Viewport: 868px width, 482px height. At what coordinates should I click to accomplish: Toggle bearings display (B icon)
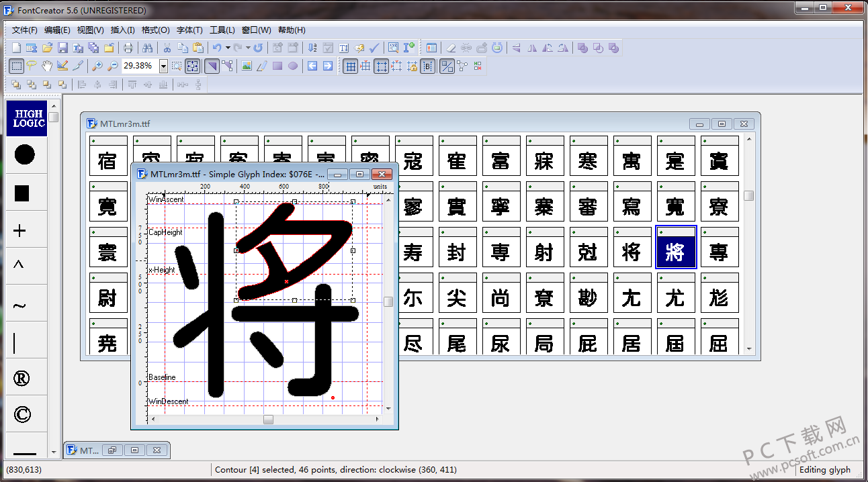point(428,66)
